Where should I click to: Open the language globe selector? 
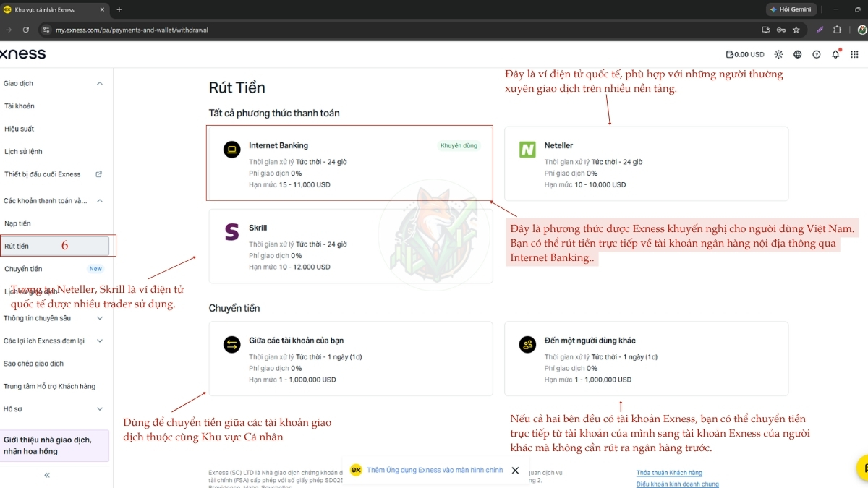tap(798, 54)
